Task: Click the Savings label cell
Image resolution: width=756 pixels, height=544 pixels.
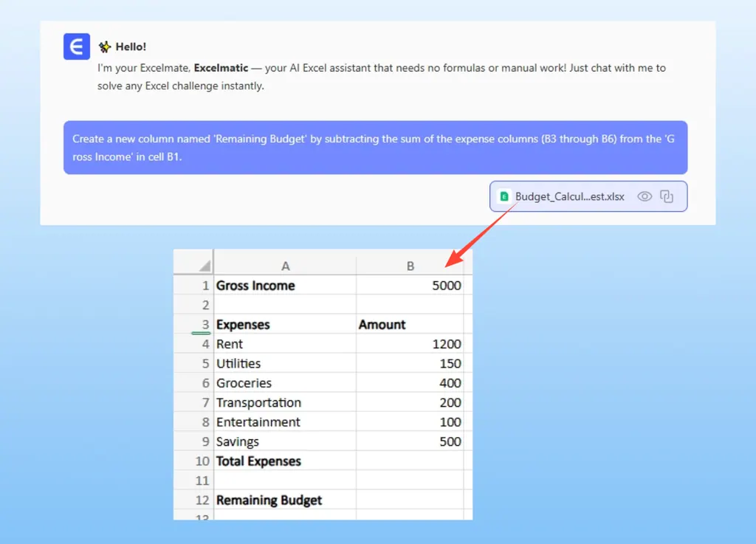Action: click(x=285, y=441)
